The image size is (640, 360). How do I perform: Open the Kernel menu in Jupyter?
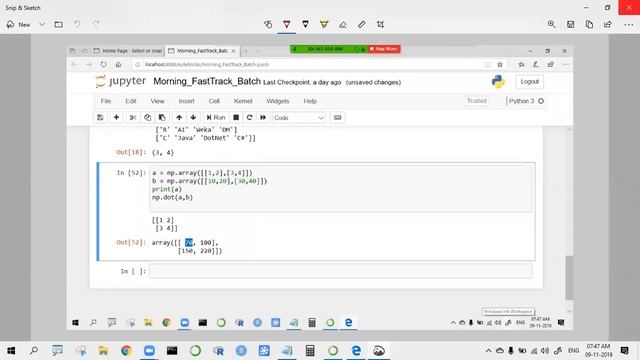point(243,101)
